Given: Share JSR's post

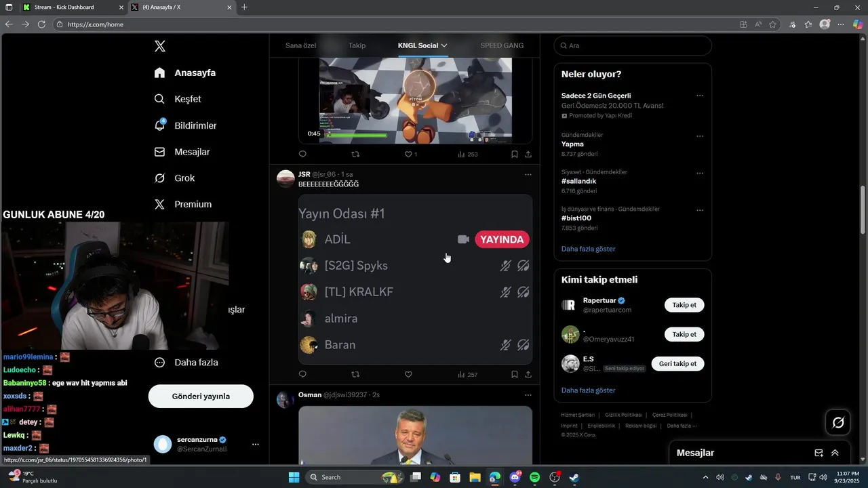Looking at the screenshot, I should (528, 375).
